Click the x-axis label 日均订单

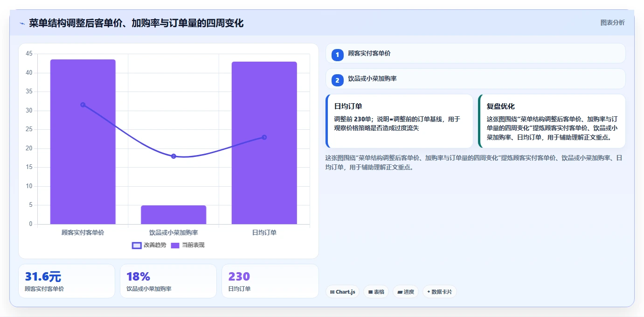(x=264, y=232)
